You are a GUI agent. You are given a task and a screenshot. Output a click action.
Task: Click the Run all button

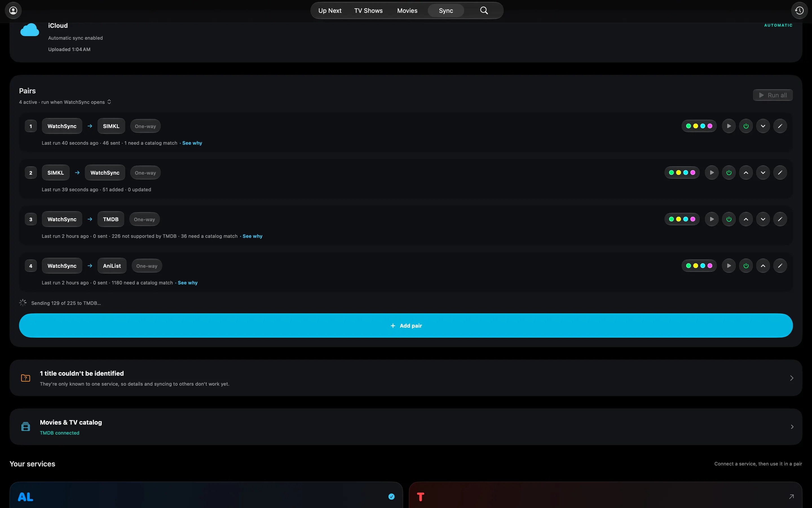(773, 95)
